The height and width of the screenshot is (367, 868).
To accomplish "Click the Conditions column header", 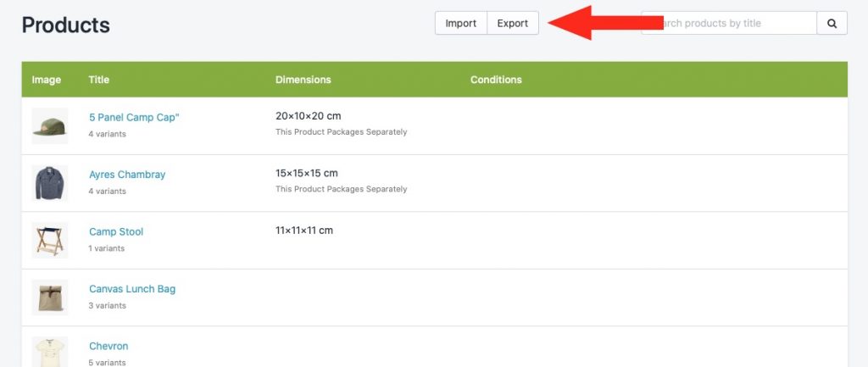I will coord(496,80).
